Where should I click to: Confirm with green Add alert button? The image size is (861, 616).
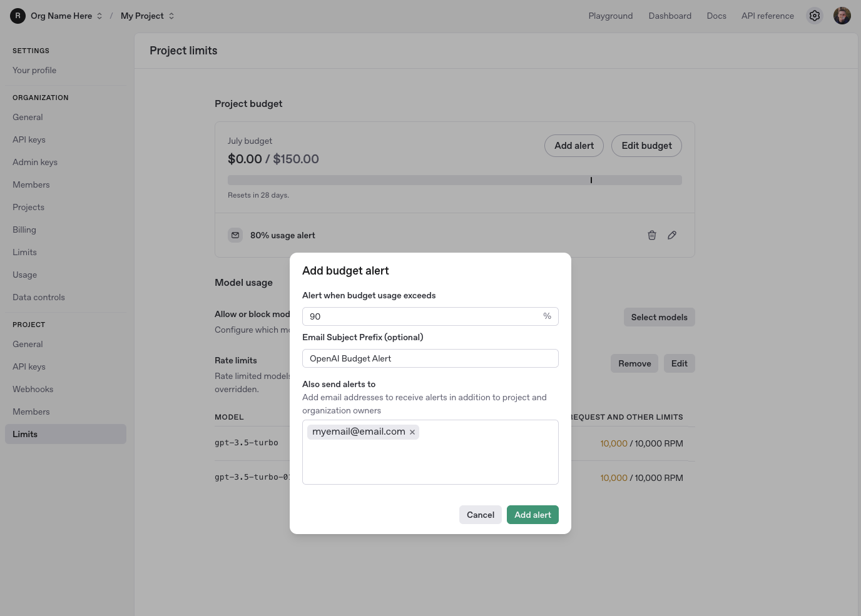click(532, 515)
